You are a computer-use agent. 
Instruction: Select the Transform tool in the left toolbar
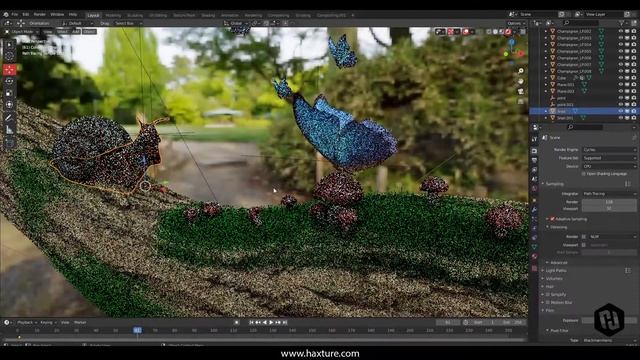(9, 105)
